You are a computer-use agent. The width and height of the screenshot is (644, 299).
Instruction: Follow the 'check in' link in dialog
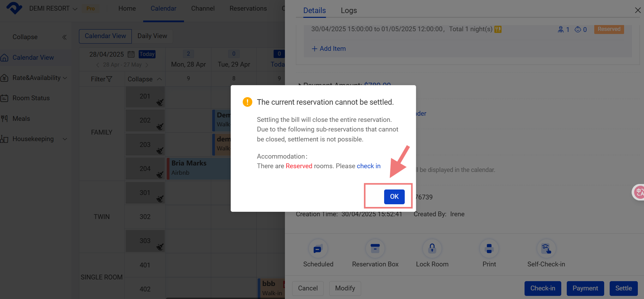tap(368, 166)
